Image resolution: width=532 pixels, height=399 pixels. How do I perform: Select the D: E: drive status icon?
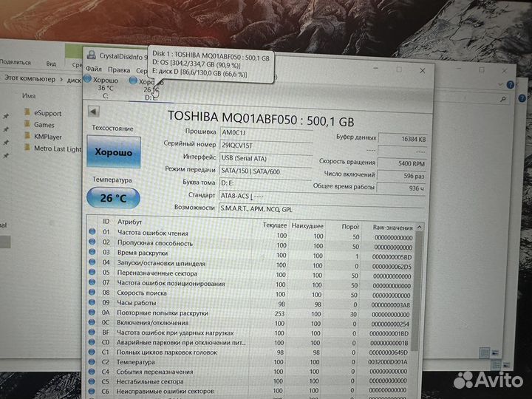[133, 81]
